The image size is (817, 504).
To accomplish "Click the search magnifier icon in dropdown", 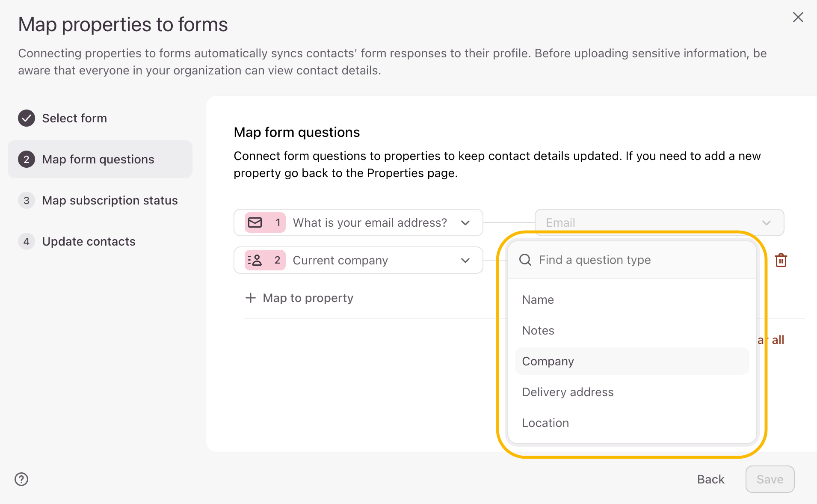I will click(x=525, y=260).
